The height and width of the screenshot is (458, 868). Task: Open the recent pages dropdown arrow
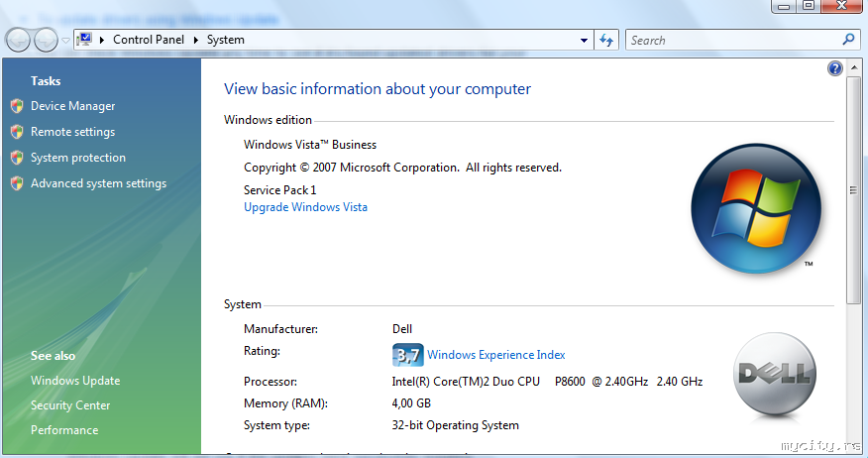pyautogui.click(x=65, y=41)
